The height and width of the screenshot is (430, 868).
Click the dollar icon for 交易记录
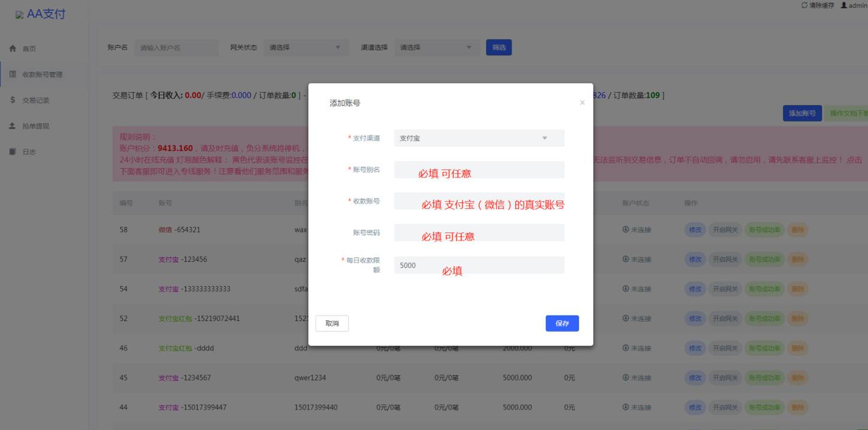click(x=11, y=100)
